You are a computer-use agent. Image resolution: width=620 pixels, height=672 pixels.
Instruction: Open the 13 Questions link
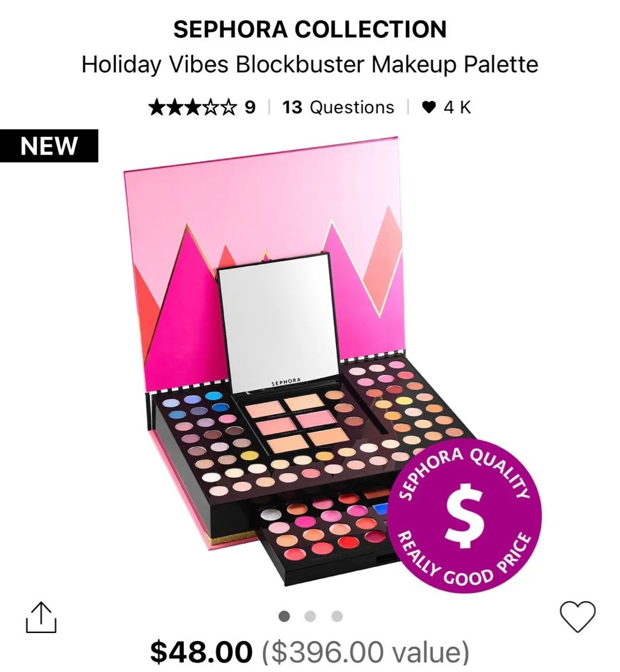(x=338, y=107)
